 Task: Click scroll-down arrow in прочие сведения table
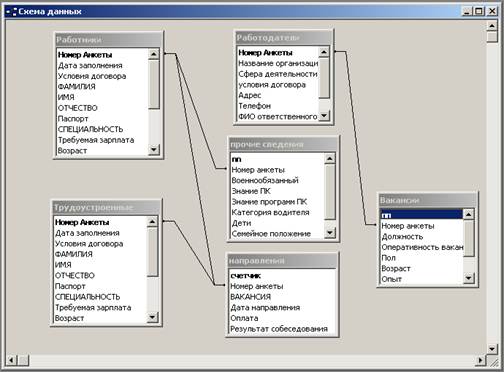tap(330, 232)
